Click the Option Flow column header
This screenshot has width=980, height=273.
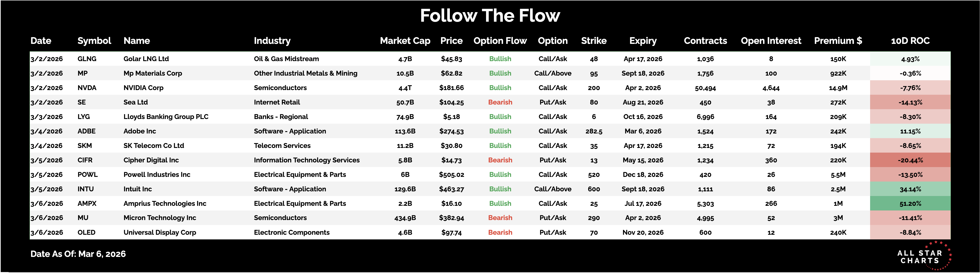pos(500,41)
